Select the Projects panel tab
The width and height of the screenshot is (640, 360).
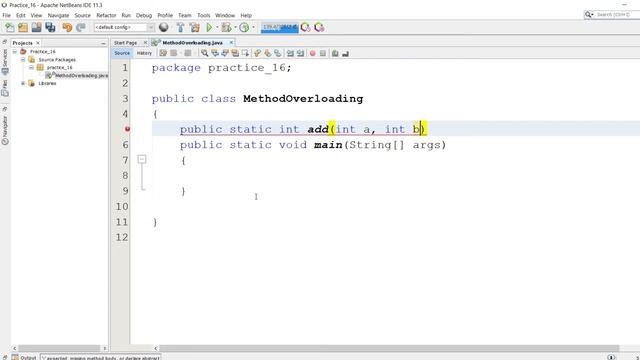pos(22,43)
